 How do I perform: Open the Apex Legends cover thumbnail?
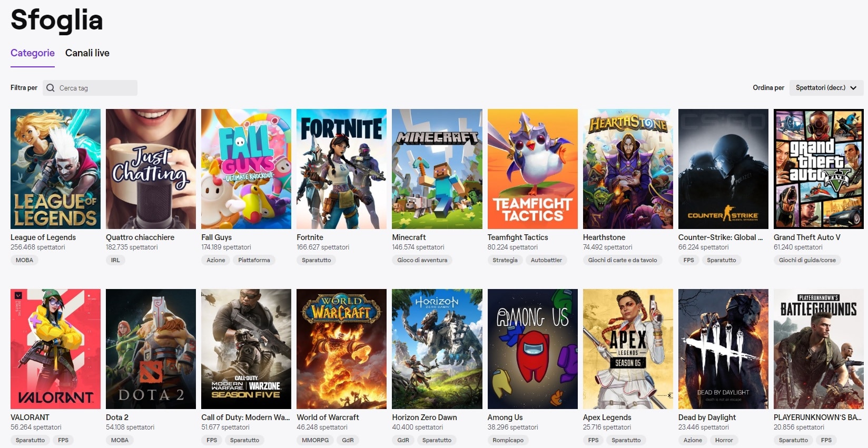pyautogui.click(x=628, y=349)
